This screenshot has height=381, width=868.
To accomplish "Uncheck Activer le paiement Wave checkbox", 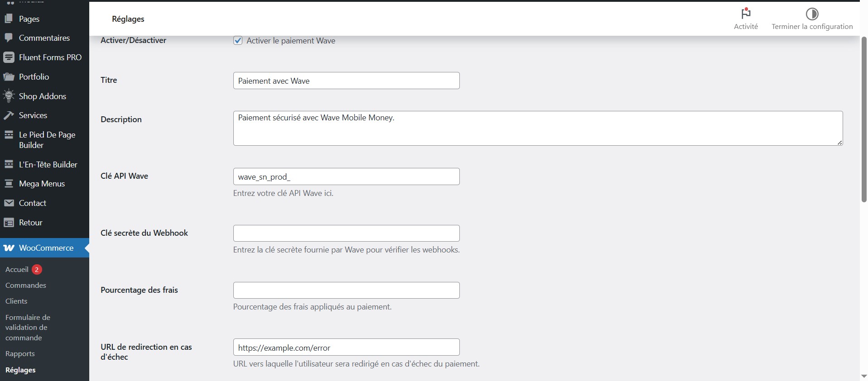I will point(238,41).
